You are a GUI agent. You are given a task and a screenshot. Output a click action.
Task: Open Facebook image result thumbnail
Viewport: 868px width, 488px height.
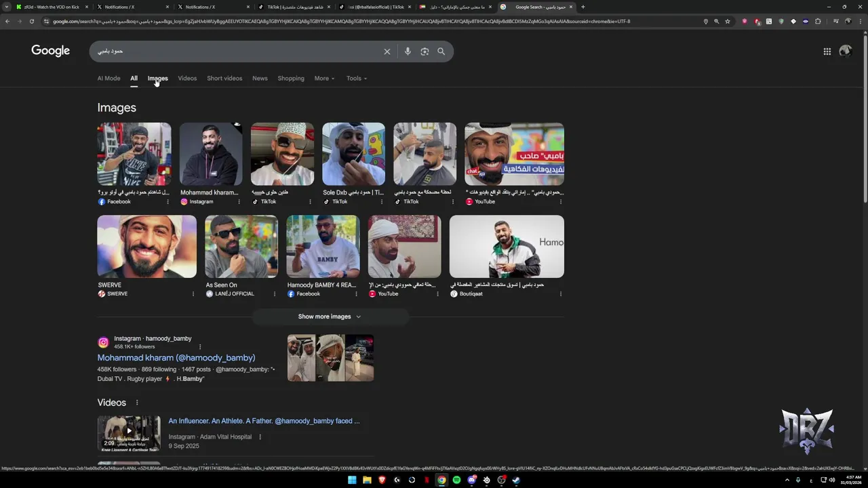pyautogui.click(x=134, y=154)
